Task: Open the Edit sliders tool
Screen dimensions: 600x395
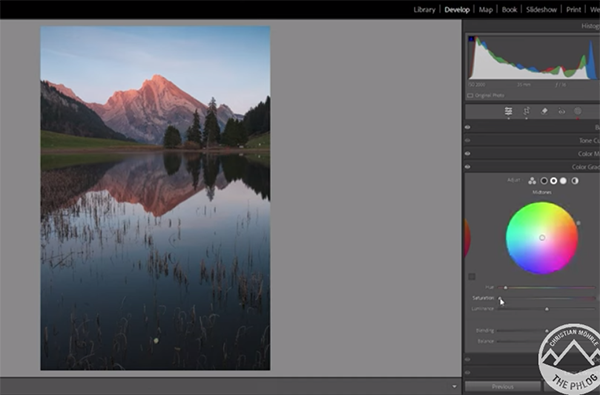Action: 508,111
